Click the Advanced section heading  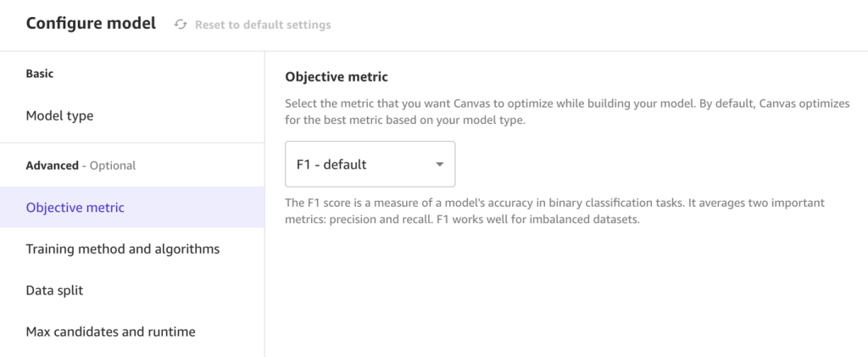pos(52,165)
